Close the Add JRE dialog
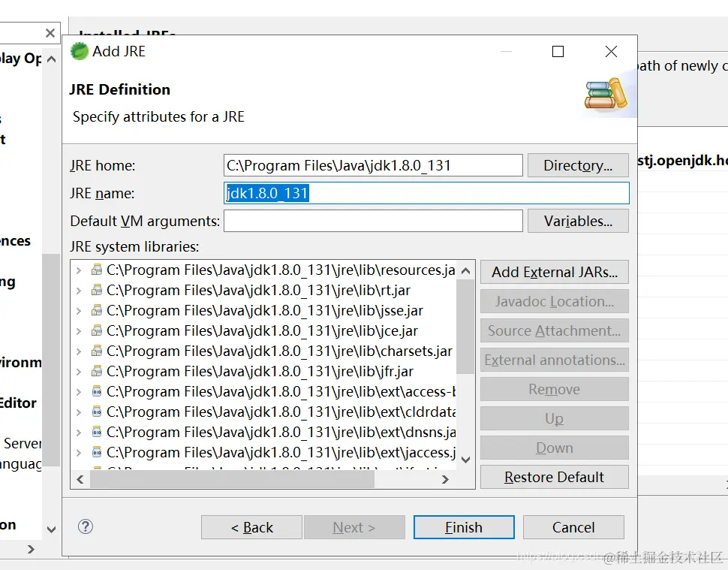Viewport: 728px width, 570px height. coord(611,51)
